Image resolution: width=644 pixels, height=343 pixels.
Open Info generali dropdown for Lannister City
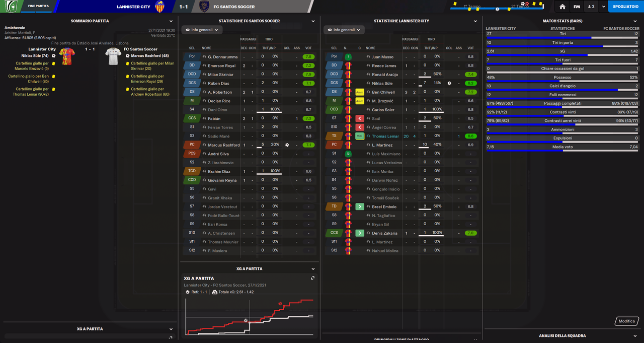(344, 30)
